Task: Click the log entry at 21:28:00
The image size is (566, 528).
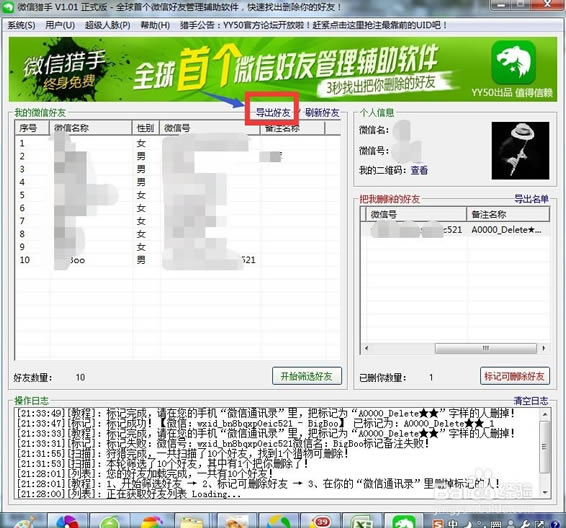Action: click(x=129, y=494)
